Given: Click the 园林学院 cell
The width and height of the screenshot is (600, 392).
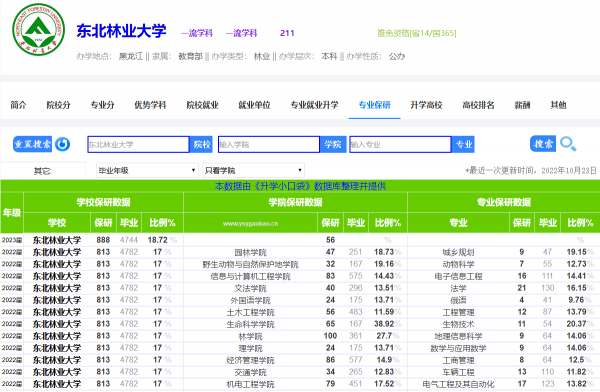Looking at the screenshot, I should [250, 252].
